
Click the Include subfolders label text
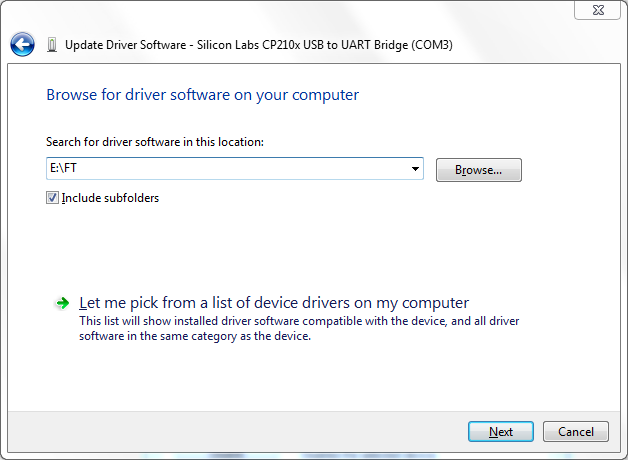coord(110,198)
